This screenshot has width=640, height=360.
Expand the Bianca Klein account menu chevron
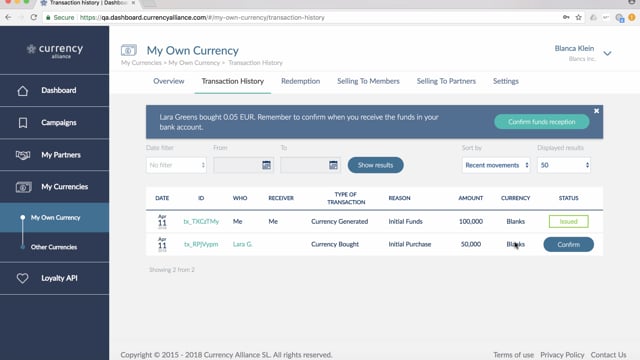pos(607,53)
